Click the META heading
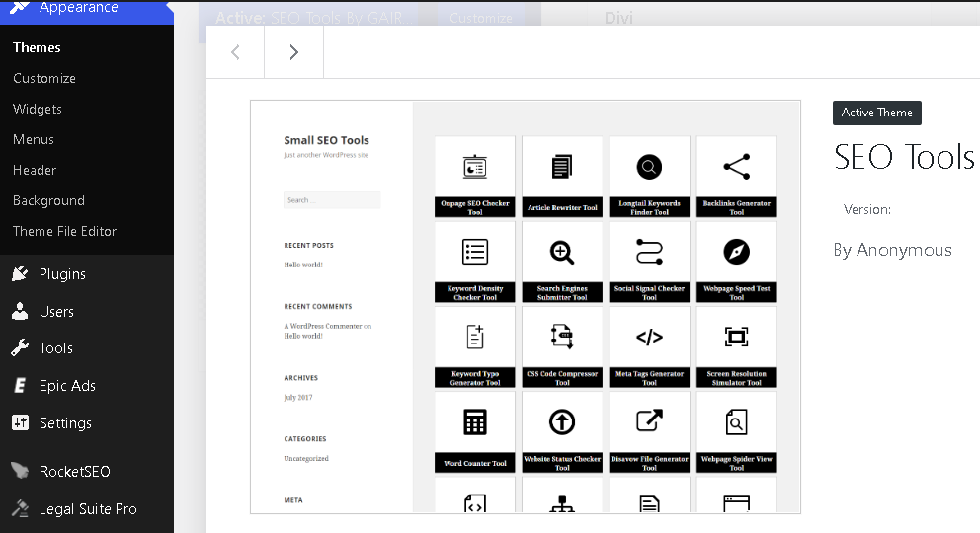 (293, 499)
